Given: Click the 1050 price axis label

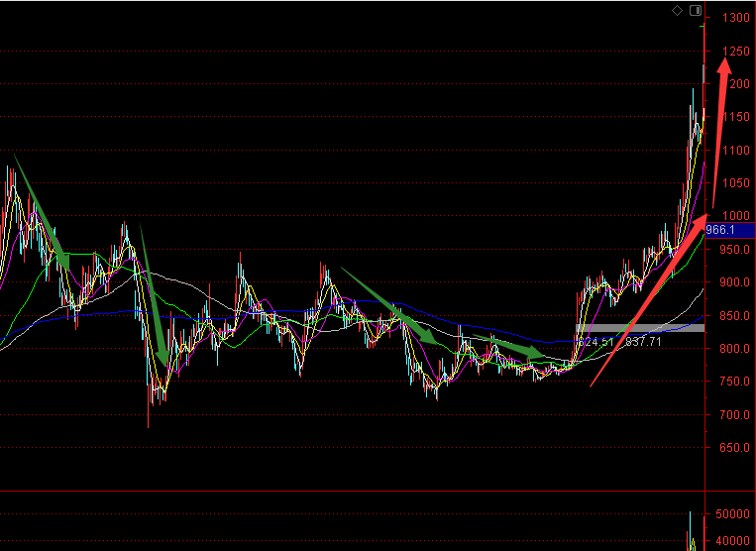Looking at the screenshot, I should (736, 183).
